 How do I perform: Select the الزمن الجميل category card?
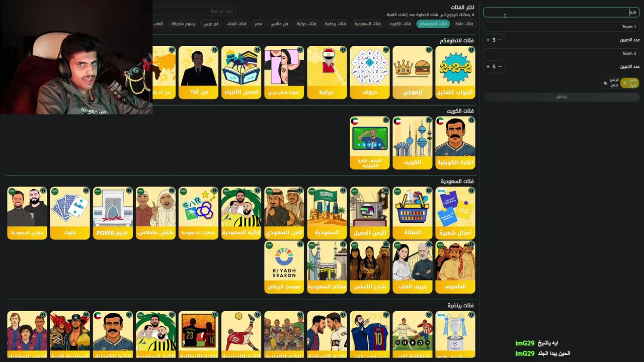pyautogui.click(x=369, y=213)
